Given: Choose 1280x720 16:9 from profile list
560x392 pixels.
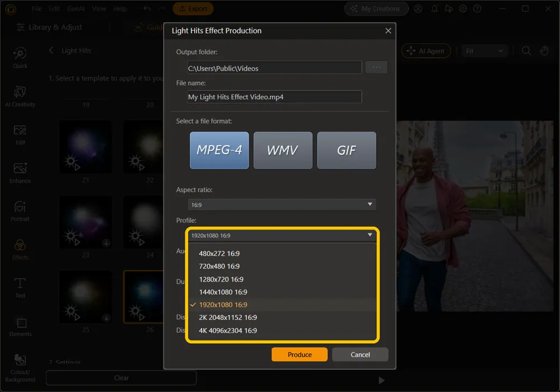Looking at the screenshot, I should (282, 279).
